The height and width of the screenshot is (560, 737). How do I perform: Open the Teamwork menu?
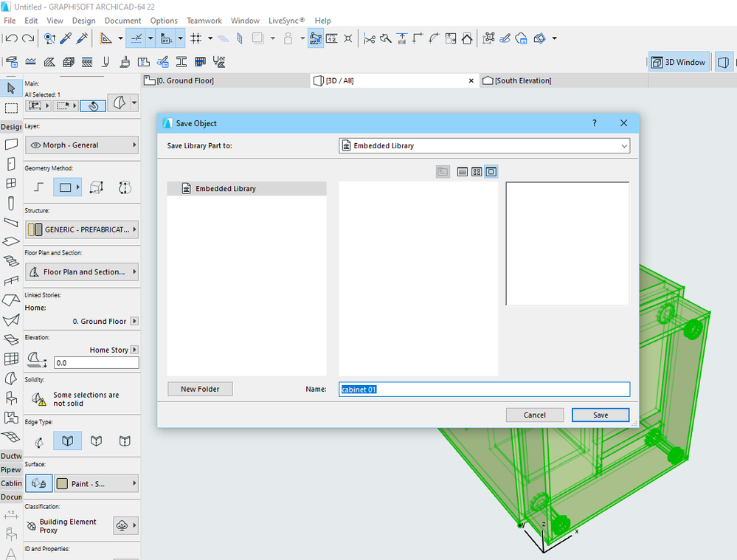pos(204,21)
